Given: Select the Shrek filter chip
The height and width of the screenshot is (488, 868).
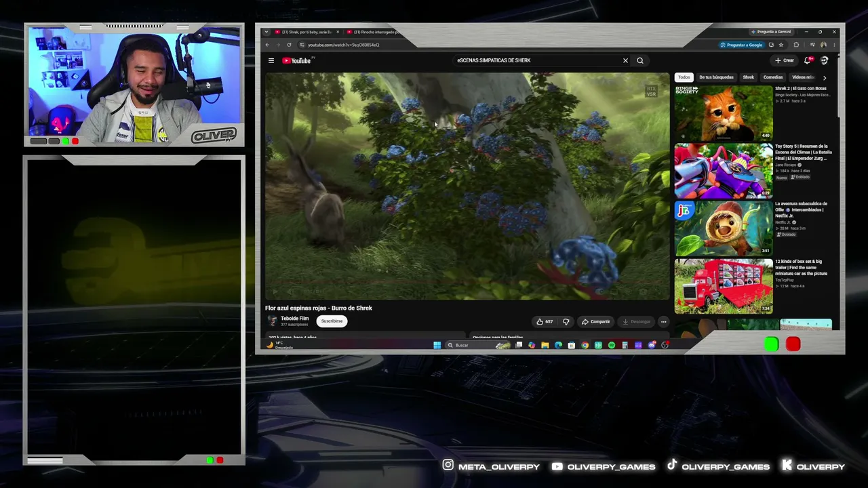Looking at the screenshot, I should [x=748, y=77].
